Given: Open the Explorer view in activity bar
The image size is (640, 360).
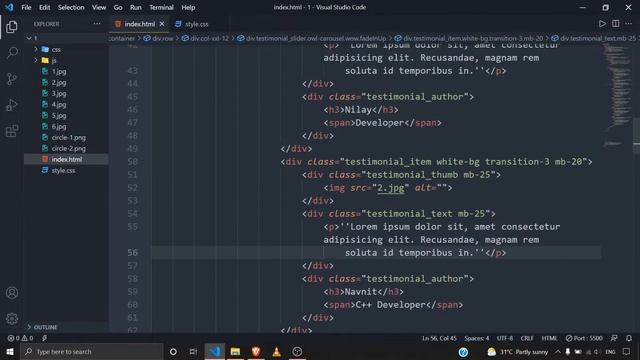Looking at the screenshot, I should tap(12, 27).
